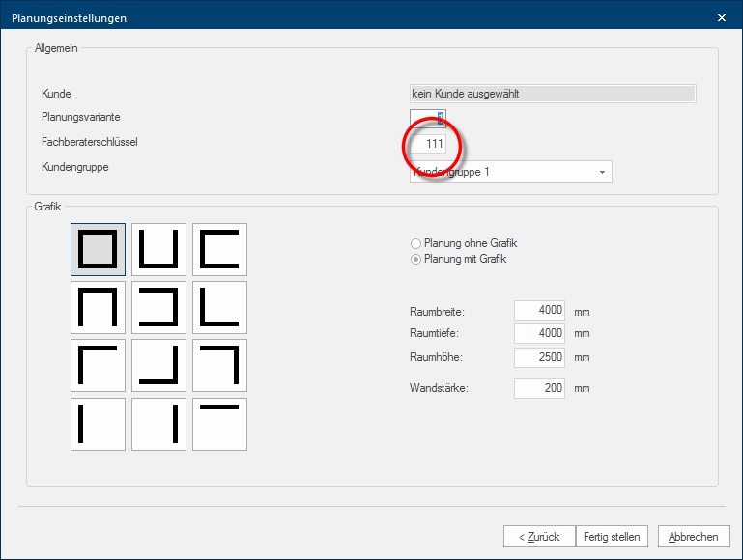Open the Kundengruppe dropdown
Image resolution: width=743 pixels, height=560 pixels.
tap(510, 172)
